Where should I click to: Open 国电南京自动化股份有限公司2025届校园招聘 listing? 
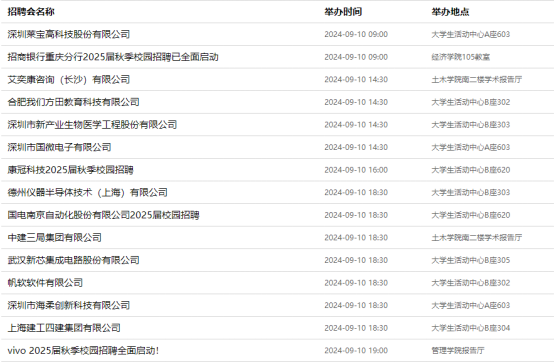point(104,215)
